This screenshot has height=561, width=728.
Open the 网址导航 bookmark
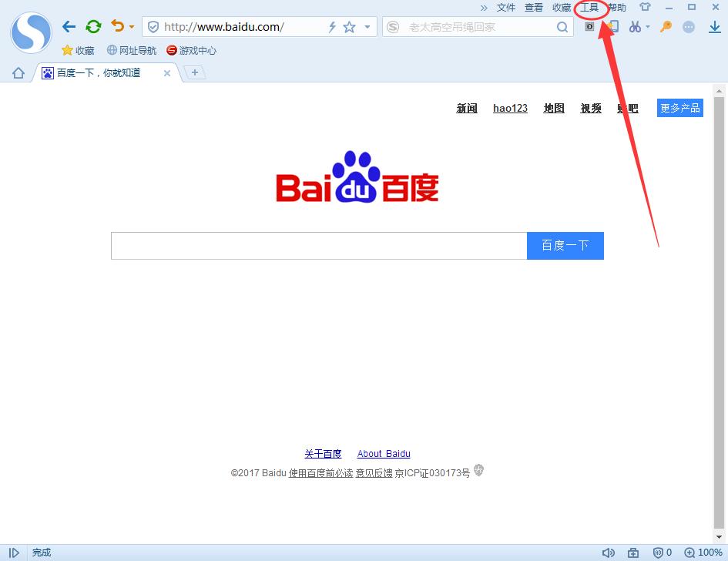pyautogui.click(x=132, y=50)
